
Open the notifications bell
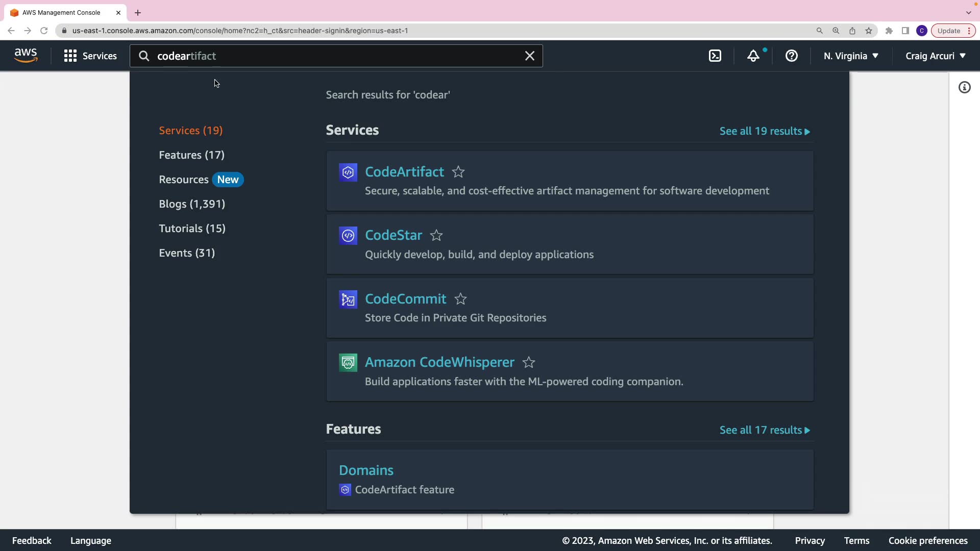click(x=753, y=56)
